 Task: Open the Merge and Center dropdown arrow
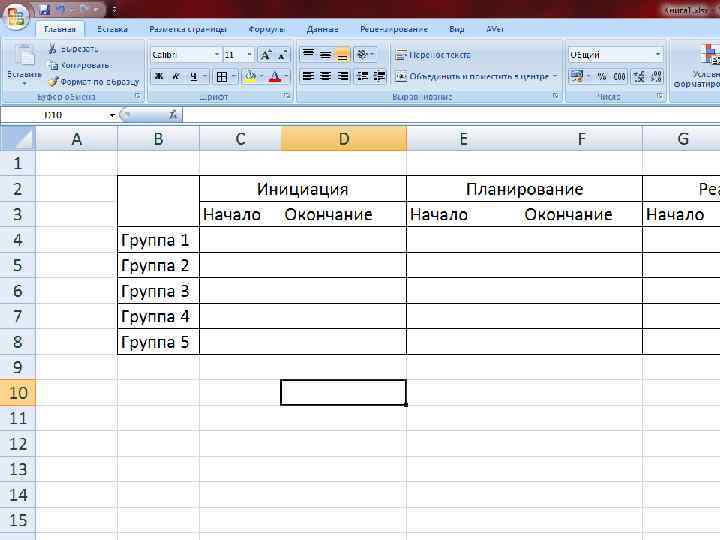pyautogui.click(x=555, y=76)
